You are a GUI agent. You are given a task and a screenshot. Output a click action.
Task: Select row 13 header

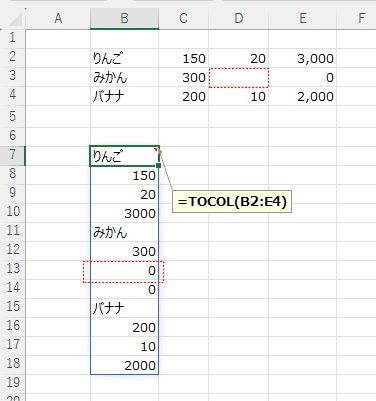click(x=13, y=270)
